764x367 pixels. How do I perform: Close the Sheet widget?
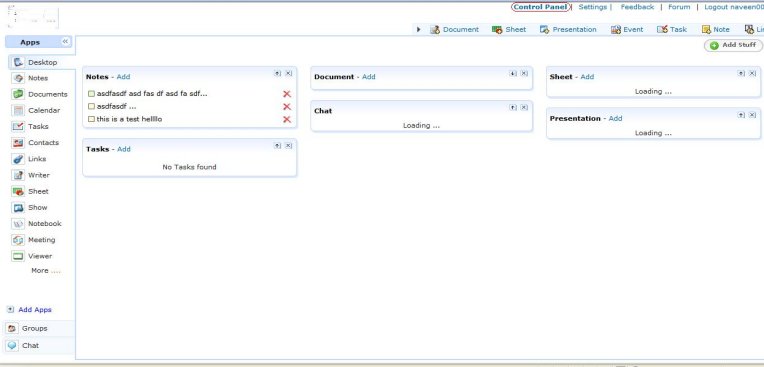[x=752, y=74]
